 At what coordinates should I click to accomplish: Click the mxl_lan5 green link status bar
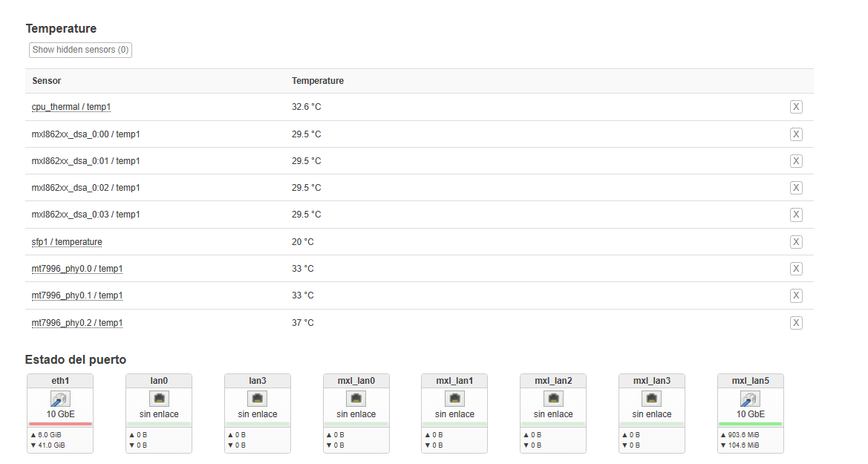(750, 424)
